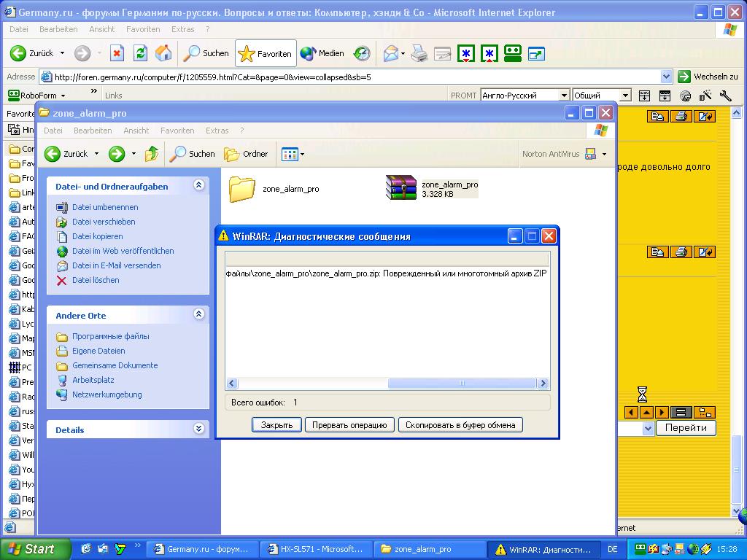Click Datei in E-Mail versenden
747x560 pixels.
[x=116, y=265]
